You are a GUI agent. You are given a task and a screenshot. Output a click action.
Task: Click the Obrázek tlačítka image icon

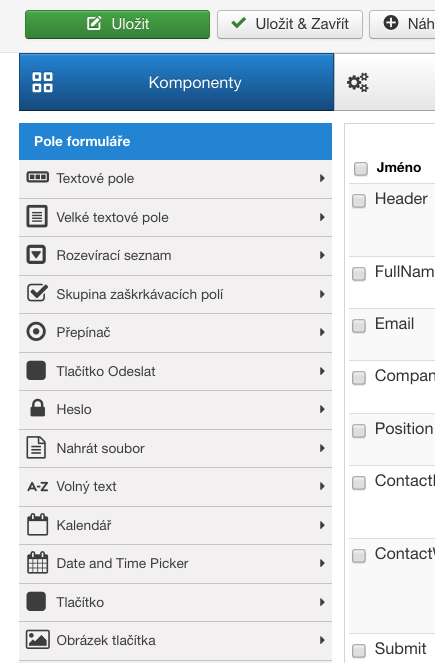pyautogui.click(x=38, y=639)
